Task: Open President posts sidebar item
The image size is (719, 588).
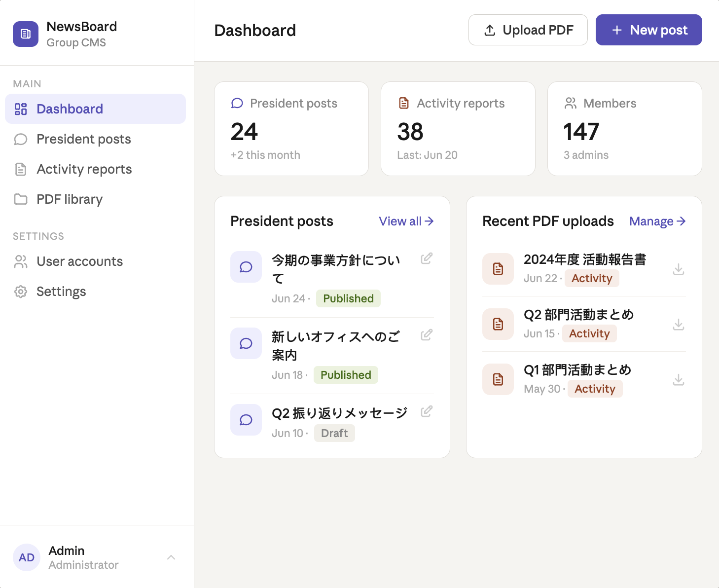Action: (95, 139)
